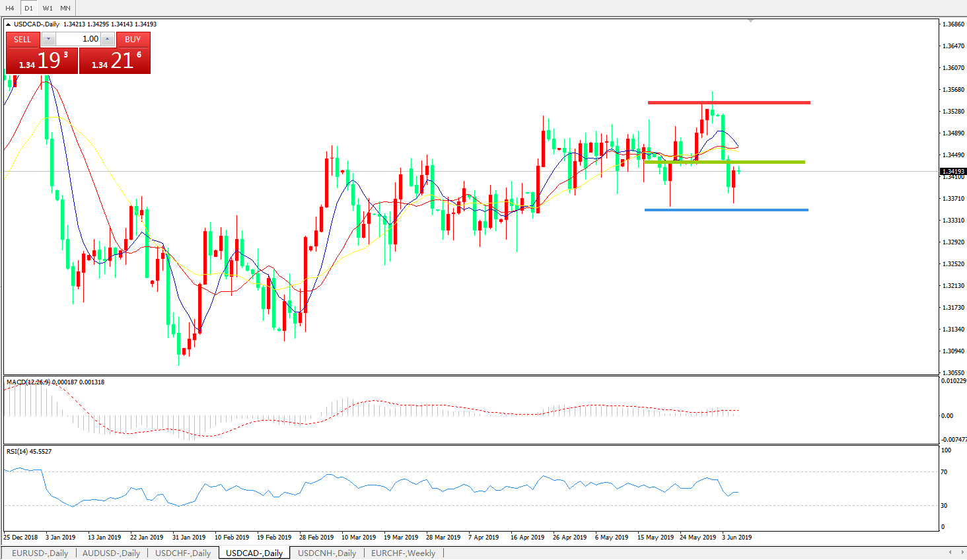Switch to EURCHF-,Weekly chart tab
Image resolution: width=967 pixels, height=560 pixels.
point(403,553)
